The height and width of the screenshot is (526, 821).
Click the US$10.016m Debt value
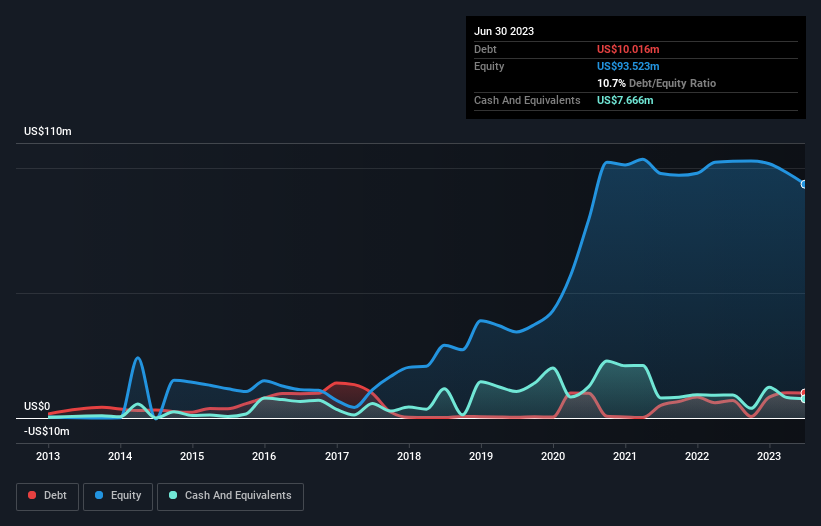(628, 49)
